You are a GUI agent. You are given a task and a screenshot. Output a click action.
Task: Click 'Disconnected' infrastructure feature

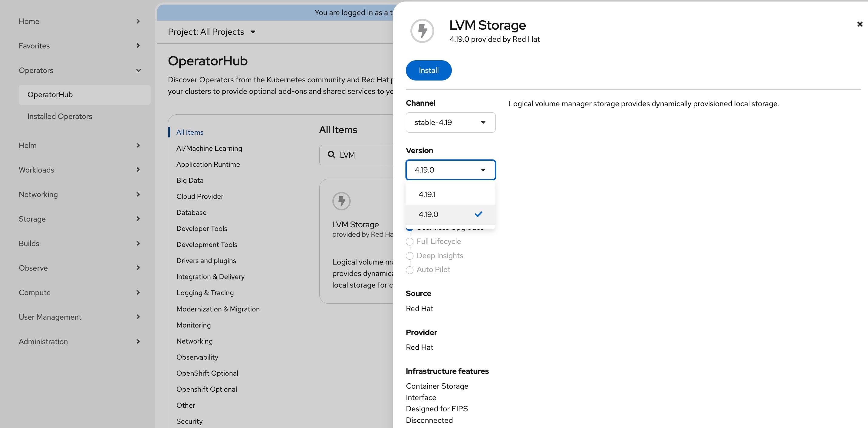(x=429, y=421)
